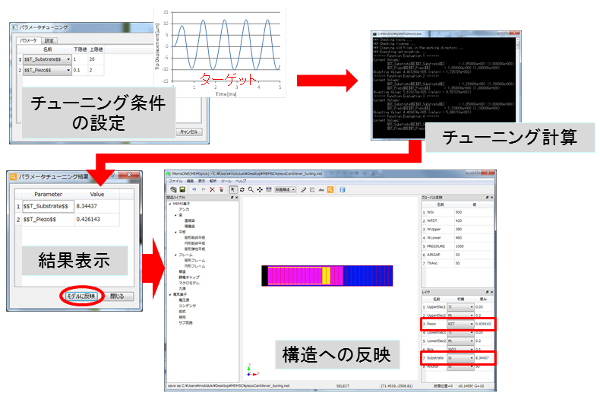Click the pencil edit toolbar icon
Image resolution: width=600 pixels, height=393 pixels.
303,189
